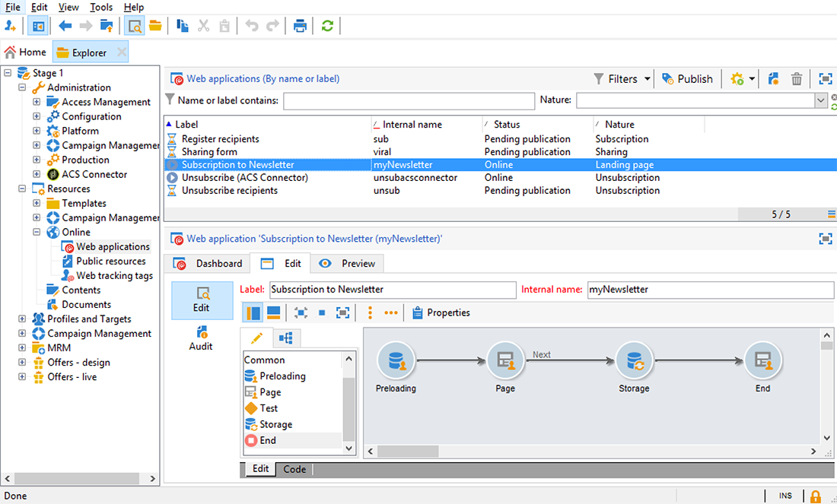837x504 pixels.
Task: Open the Nature filter dropdown
Action: (x=821, y=100)
